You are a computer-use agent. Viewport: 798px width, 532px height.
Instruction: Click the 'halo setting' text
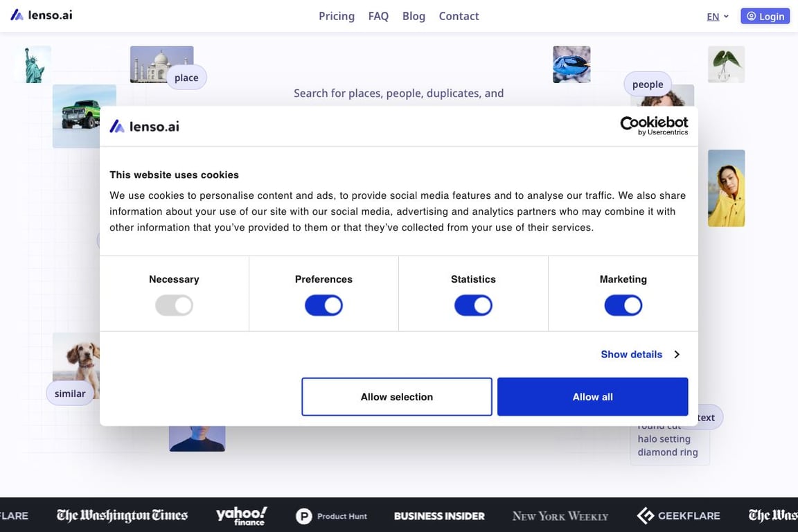[x=664, y=439]
